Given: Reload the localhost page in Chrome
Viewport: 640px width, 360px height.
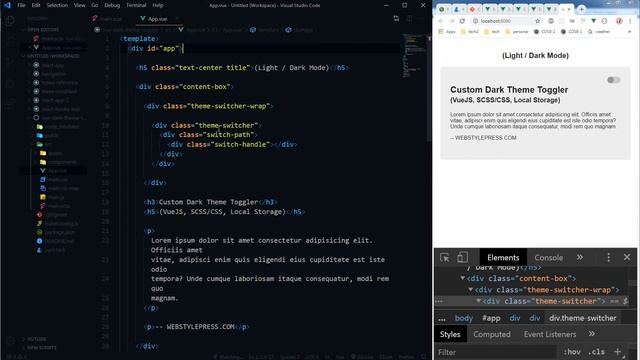Looking at the screenshot, I should point(462,21).
